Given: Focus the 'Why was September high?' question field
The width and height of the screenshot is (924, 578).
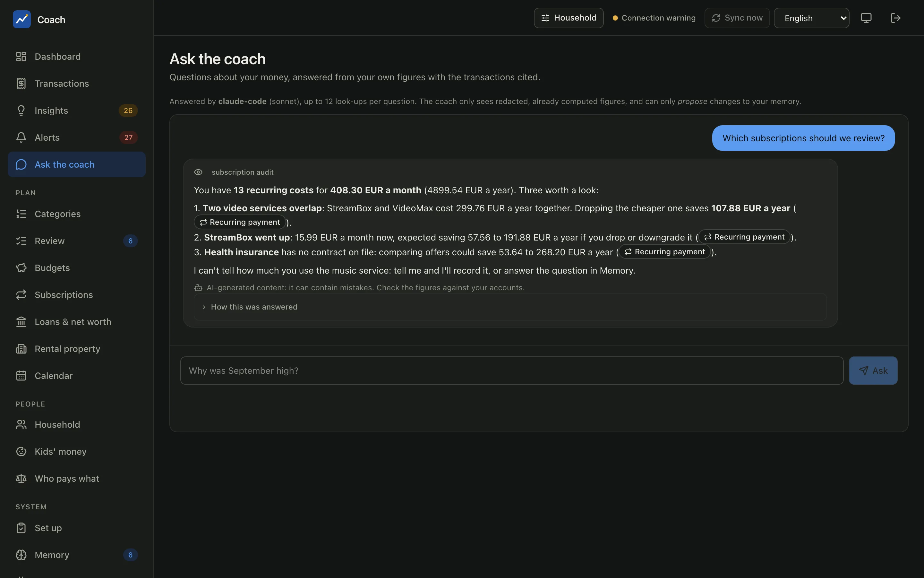Looking at the screenshot, I should (x=512, y=371).
